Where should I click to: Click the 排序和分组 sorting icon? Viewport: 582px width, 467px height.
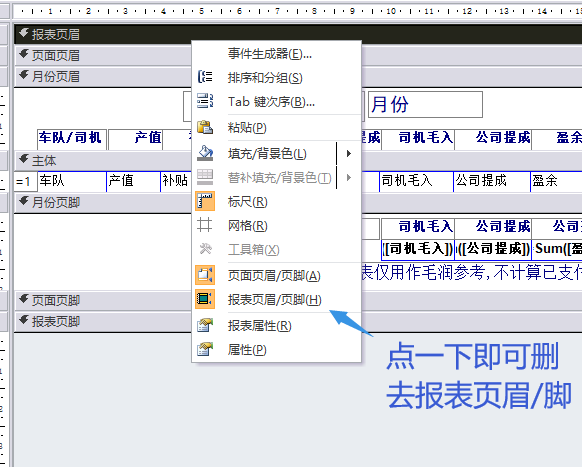coord(205,77)
